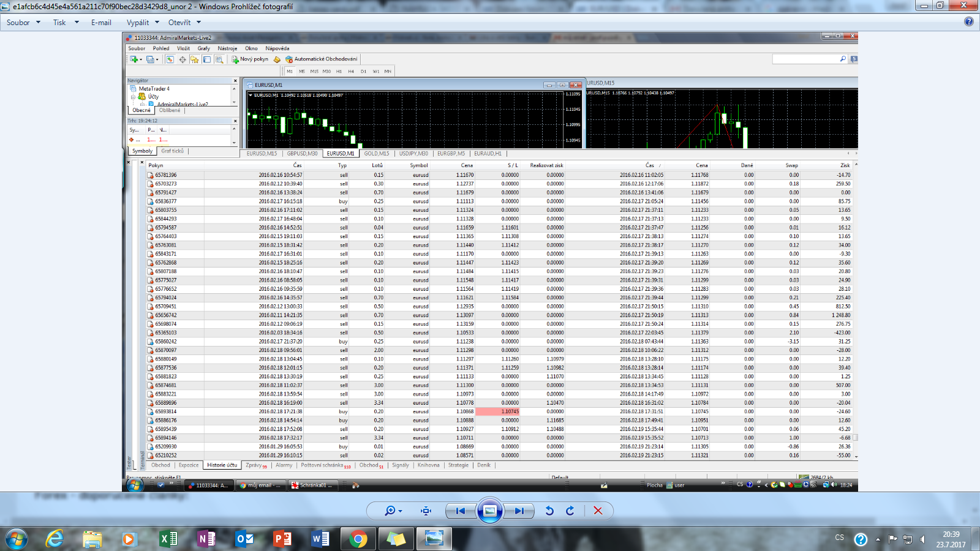Switch to the USDJPY,M30 chart tab

tap(413, 154)
